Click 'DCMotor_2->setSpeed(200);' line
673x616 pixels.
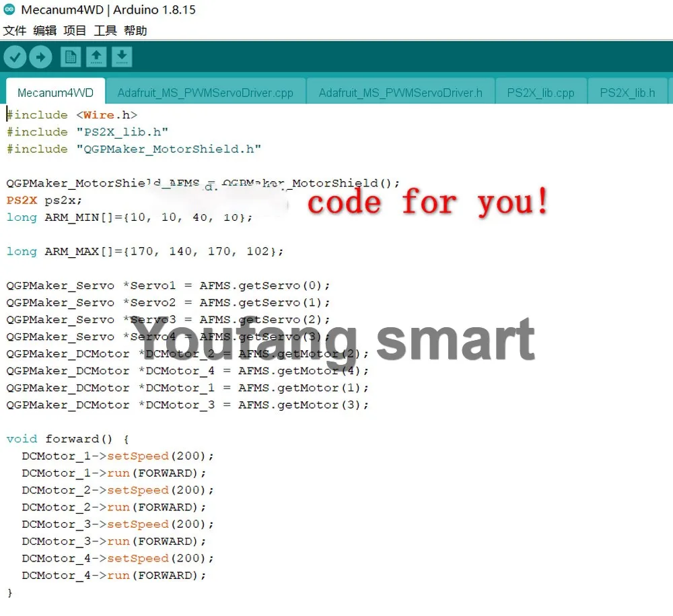(118, 490)
